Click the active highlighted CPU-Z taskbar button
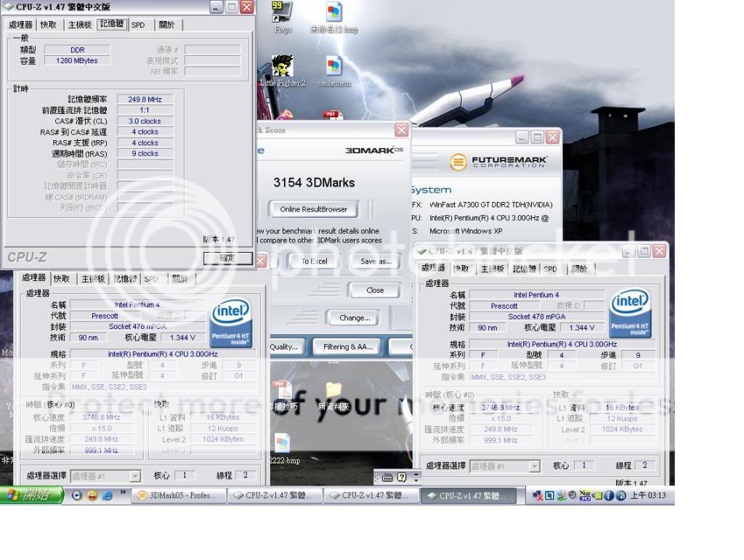Viewport: 744px width, 560px height. tap(467, 495)
